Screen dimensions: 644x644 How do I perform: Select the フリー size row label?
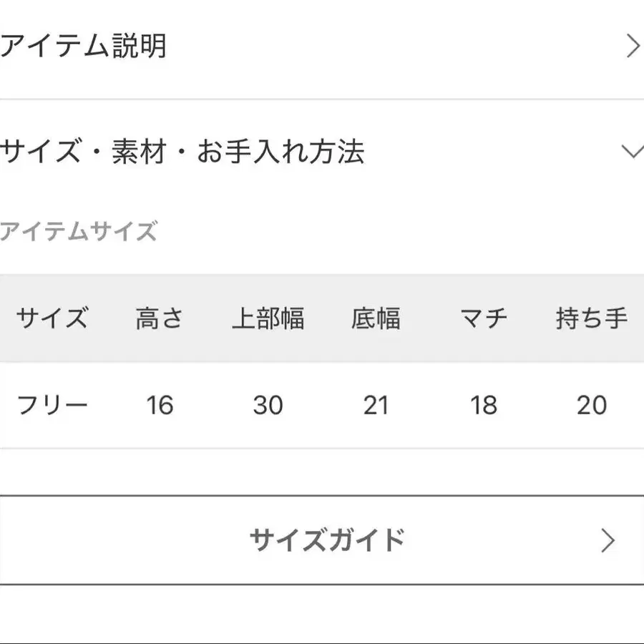click(x=52, y=406)
